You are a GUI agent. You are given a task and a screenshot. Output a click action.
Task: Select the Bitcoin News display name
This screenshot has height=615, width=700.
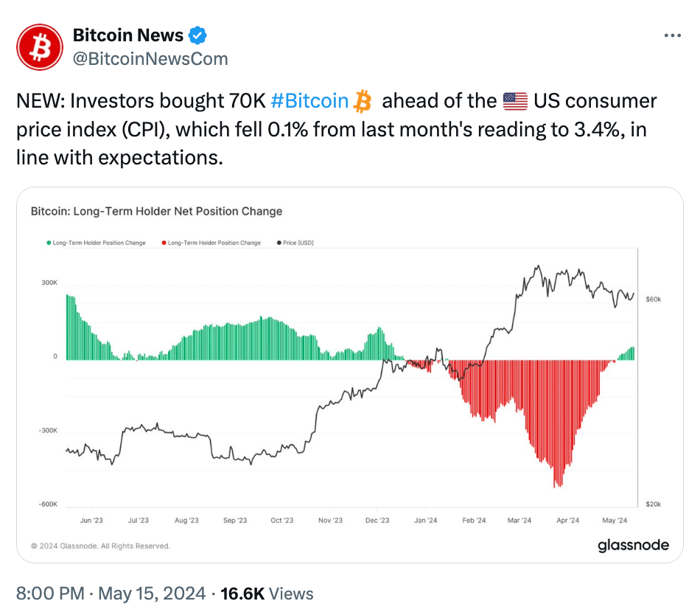(127, 34)
